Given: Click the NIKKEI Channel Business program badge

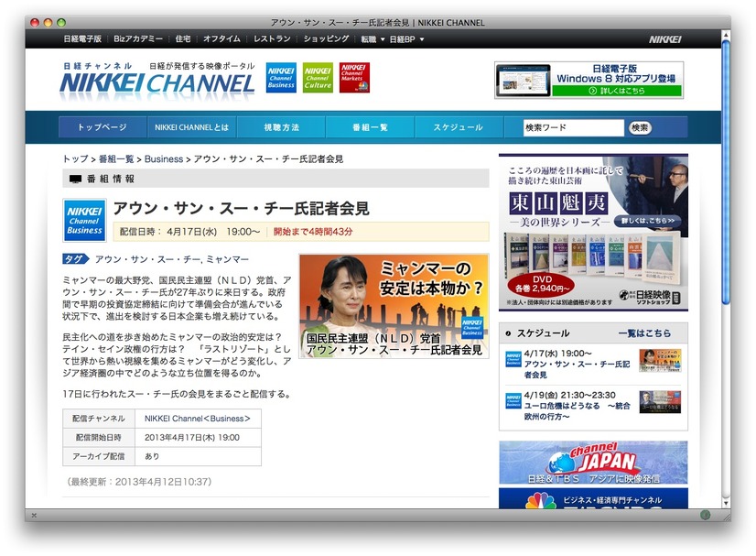Looking at the screenshot, I should click(x=84, y=220).
